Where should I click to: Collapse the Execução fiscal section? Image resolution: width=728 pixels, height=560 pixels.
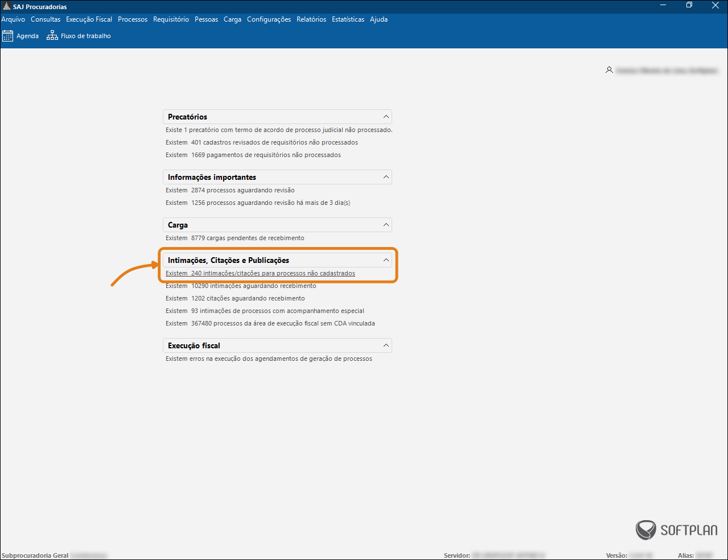pos(386,345)
